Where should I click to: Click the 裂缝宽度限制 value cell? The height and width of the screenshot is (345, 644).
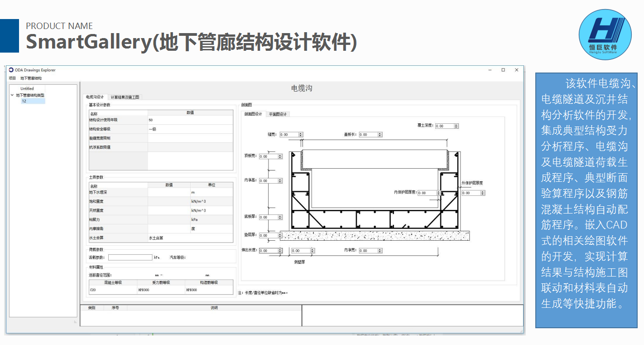pos(190,138)
